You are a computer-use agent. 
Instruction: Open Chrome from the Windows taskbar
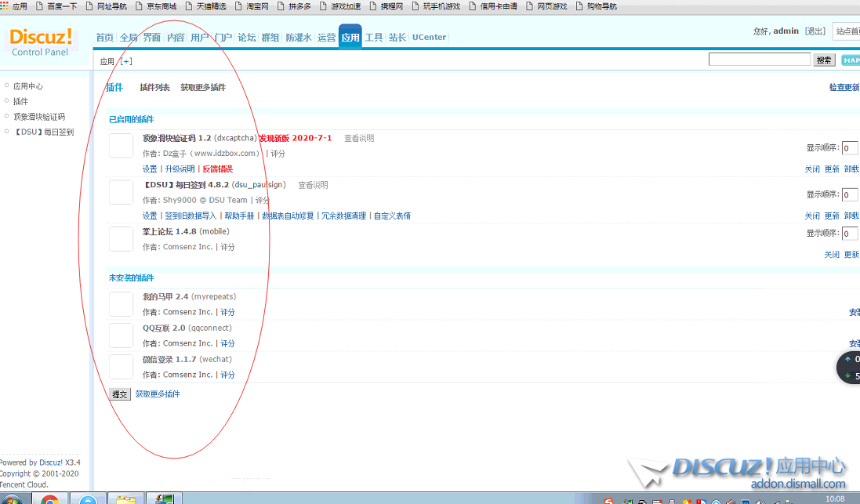(x=50, y=499)
